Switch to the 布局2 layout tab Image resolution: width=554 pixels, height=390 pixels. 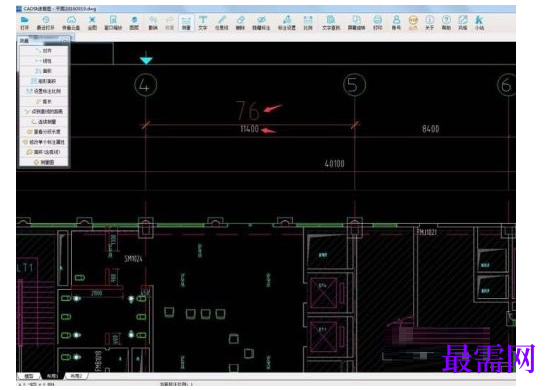point(76,376)
